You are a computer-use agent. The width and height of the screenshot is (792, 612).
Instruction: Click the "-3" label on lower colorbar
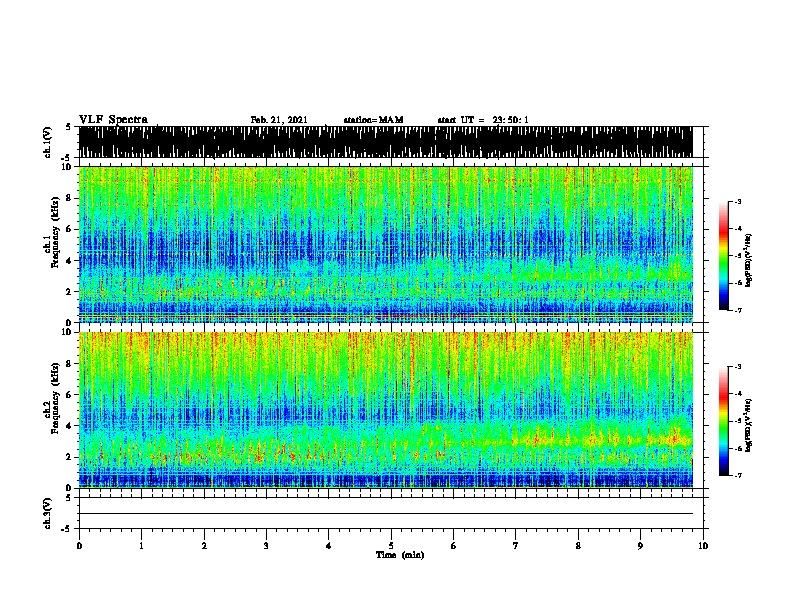737,367
